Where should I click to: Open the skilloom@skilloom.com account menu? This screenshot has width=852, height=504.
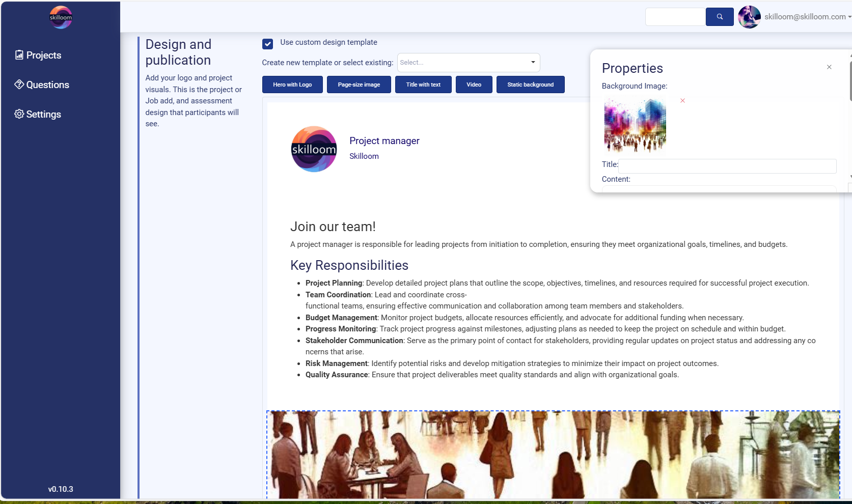coord(807,17)
